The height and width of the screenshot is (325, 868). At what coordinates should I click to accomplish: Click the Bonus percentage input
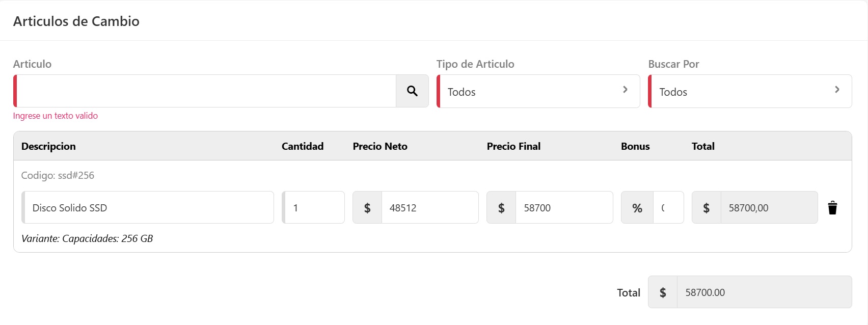(x=668, y=208)
